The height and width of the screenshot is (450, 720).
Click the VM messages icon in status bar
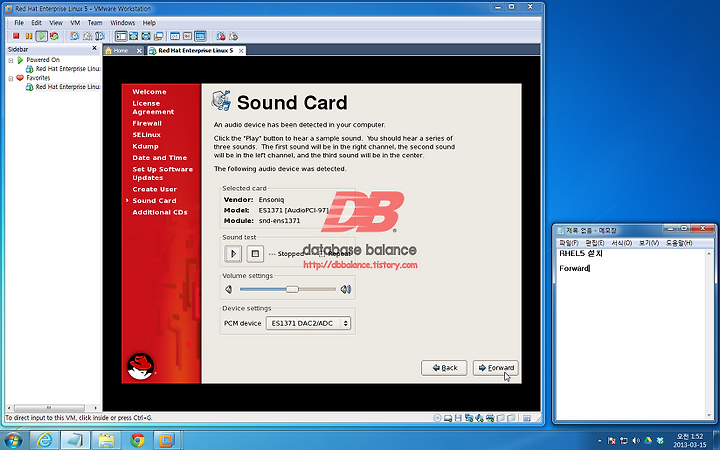pos(527,418)
